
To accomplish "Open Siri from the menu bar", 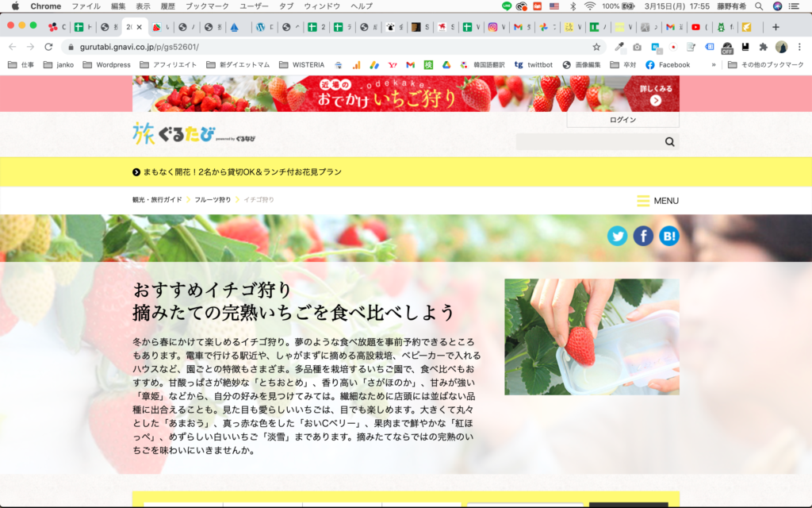I will [x=777, y=6].
